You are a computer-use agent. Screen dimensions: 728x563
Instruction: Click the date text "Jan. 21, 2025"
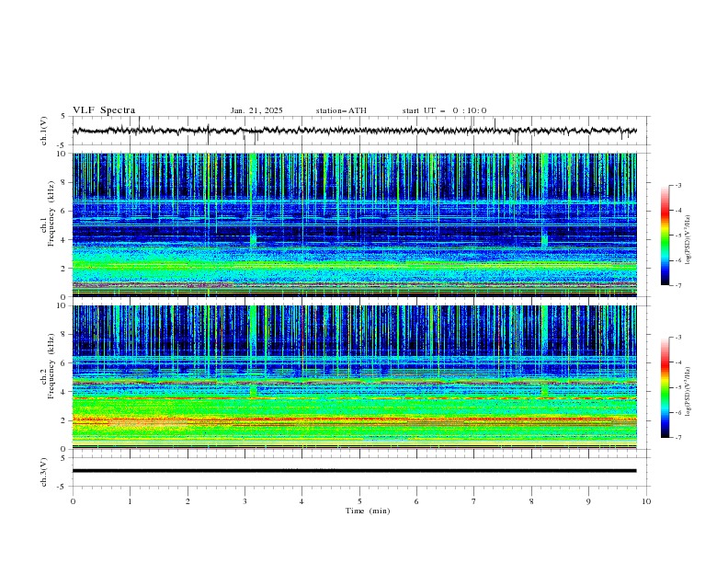coord(256,110)
